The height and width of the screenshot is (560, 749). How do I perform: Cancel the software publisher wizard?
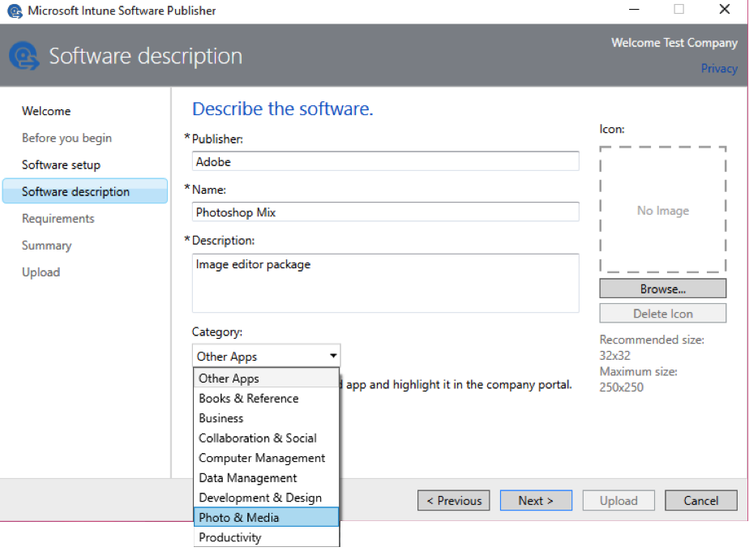coord(700,501)
